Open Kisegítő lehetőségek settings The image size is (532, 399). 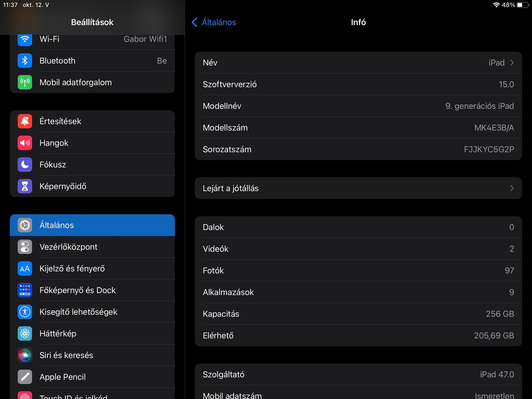pyautogui.click(x=78, y=312)
